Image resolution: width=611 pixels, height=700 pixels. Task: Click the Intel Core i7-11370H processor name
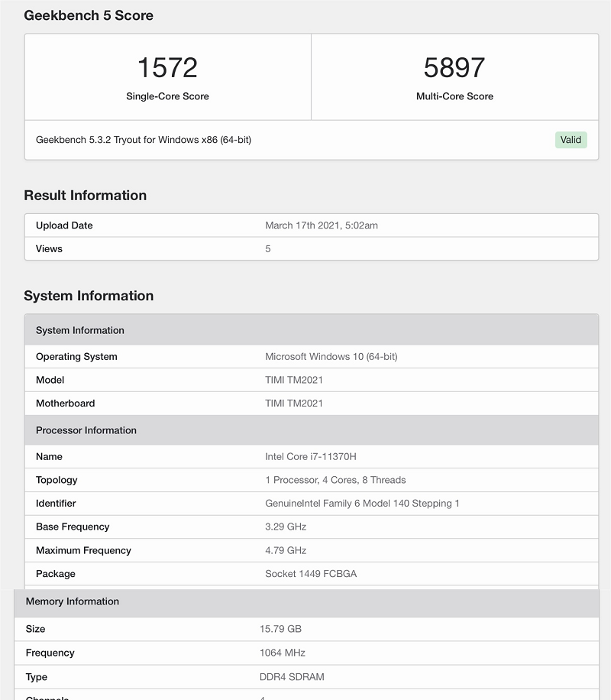tap(311, 457)
